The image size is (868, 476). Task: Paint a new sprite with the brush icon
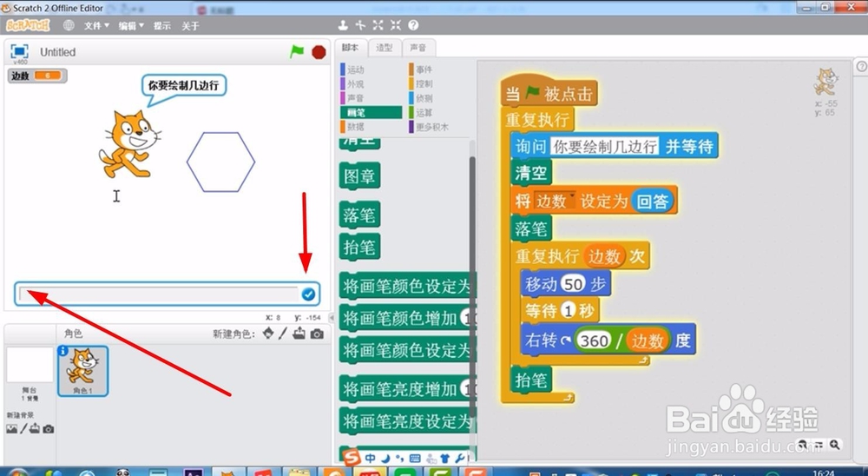283,333
